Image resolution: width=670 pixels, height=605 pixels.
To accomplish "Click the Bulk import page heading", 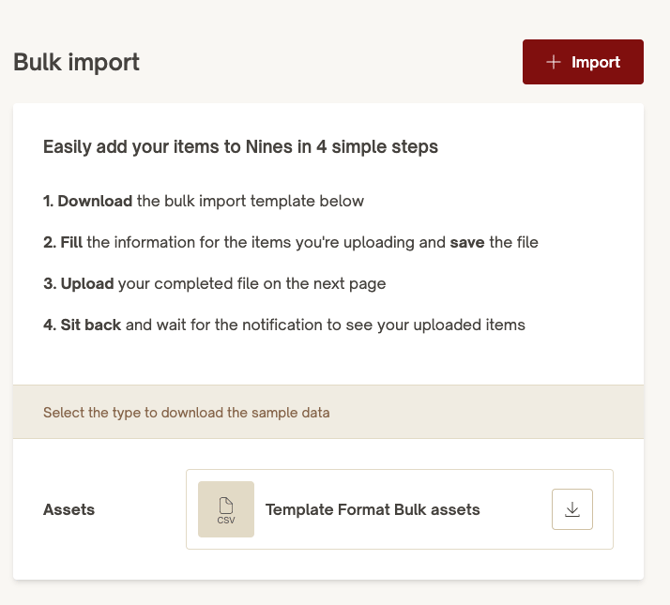I will click(x=76, y=62).
